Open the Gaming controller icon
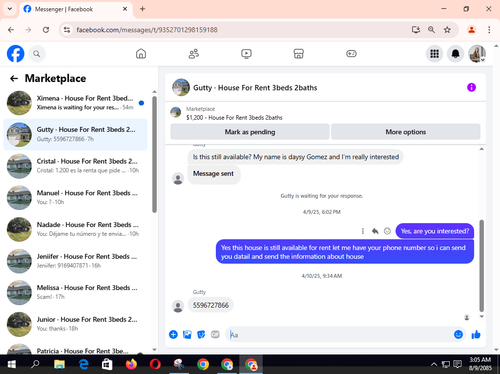Viewport: 500px width, 374px height. [x=351, y=54]
